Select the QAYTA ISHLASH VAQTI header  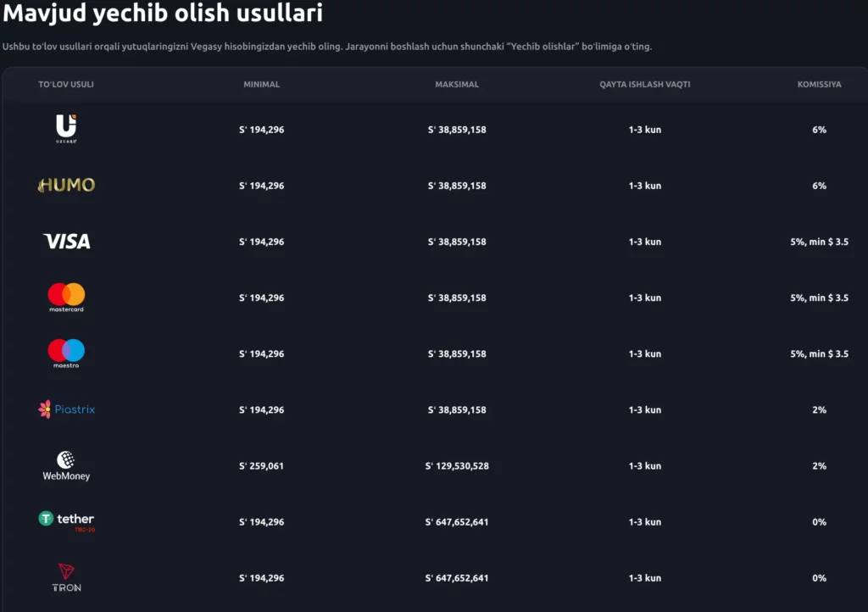tap(644, 84)
